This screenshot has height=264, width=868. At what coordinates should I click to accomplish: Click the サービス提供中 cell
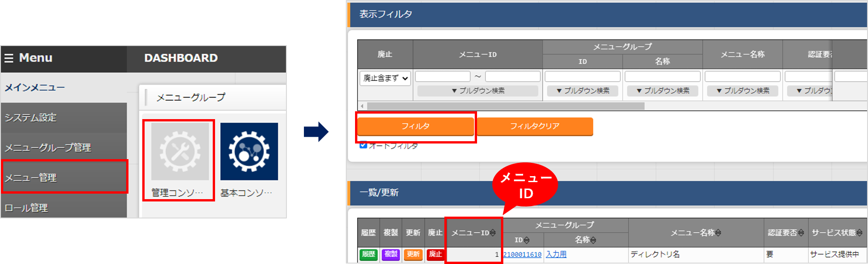point(837,254)
